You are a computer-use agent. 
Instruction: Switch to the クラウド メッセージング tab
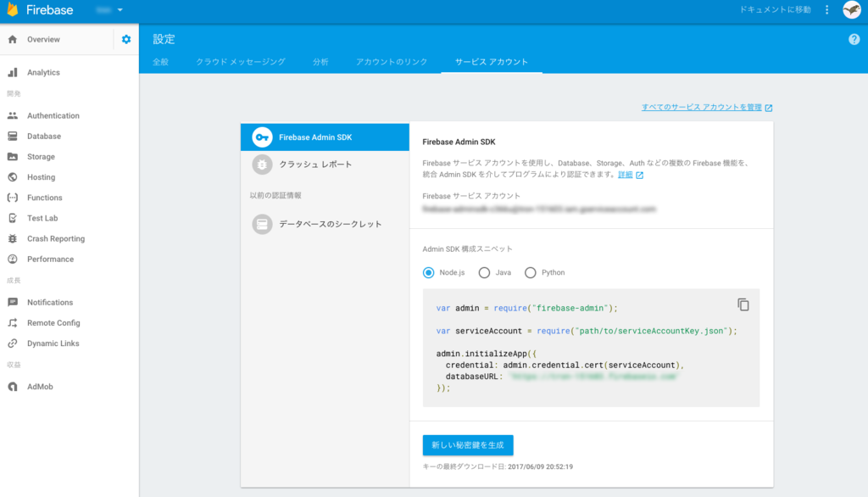tap(241, 62)
